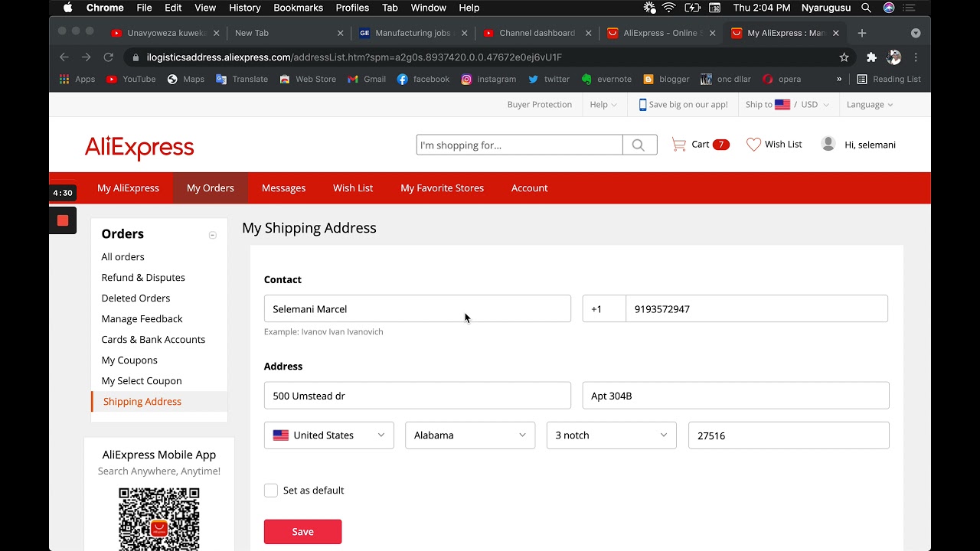980x551 pixels.
Task: Open the Language dropdown
Action: tap(870, 105)
